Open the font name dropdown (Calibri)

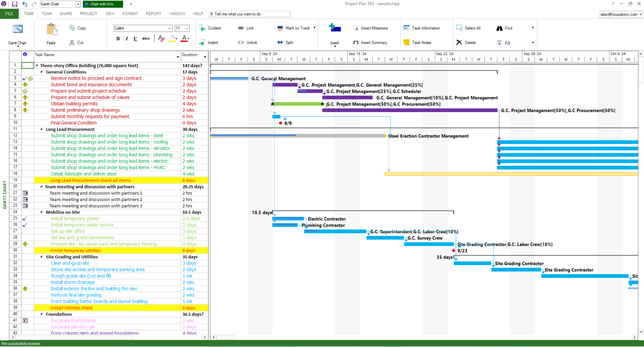(x=169, y=28)
